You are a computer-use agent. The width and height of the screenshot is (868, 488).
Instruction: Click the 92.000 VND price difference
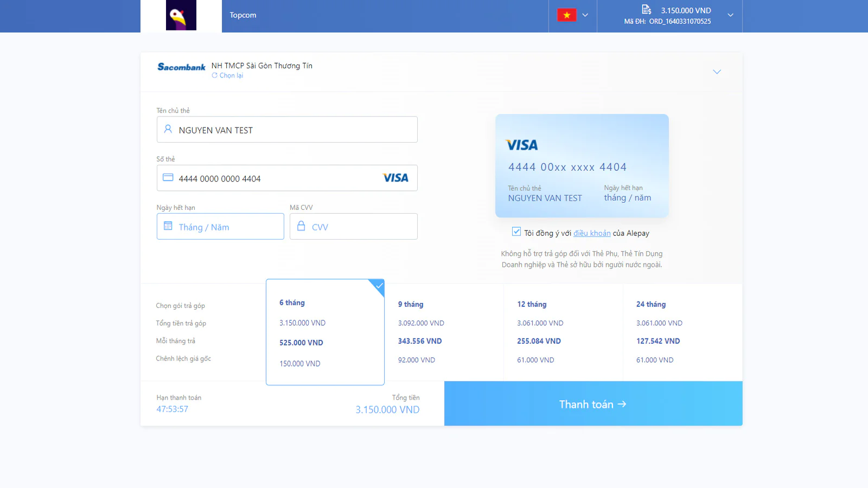(x=416, y=360)
